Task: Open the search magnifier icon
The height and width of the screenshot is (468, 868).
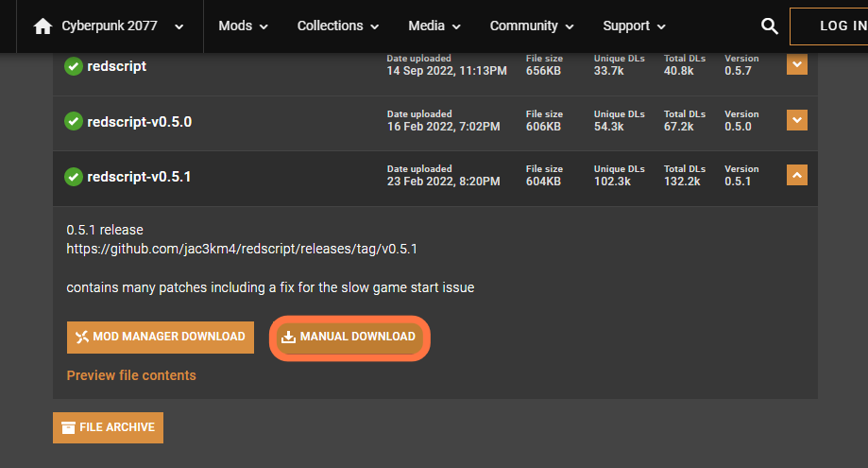Action: (770, 26)
